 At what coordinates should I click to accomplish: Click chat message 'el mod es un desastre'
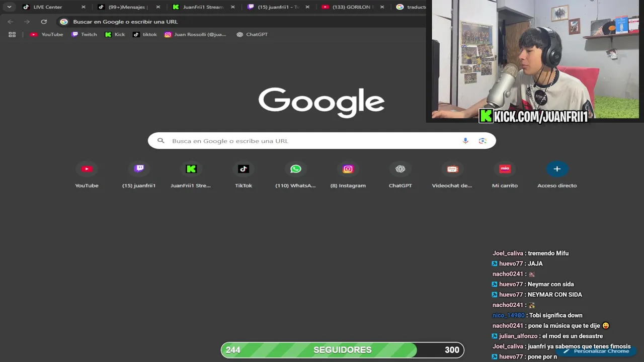click(x=572, y=336)
